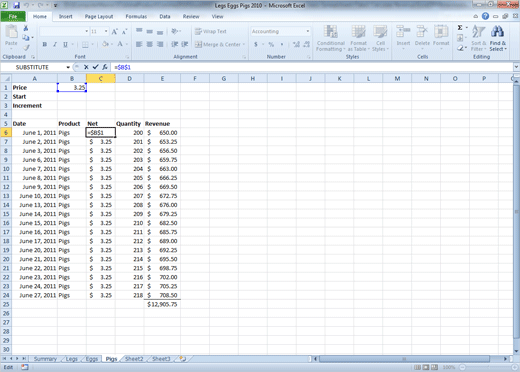Open the font size dropdown
This screenshot has width=520, height=372.
(x=106, y=31)
